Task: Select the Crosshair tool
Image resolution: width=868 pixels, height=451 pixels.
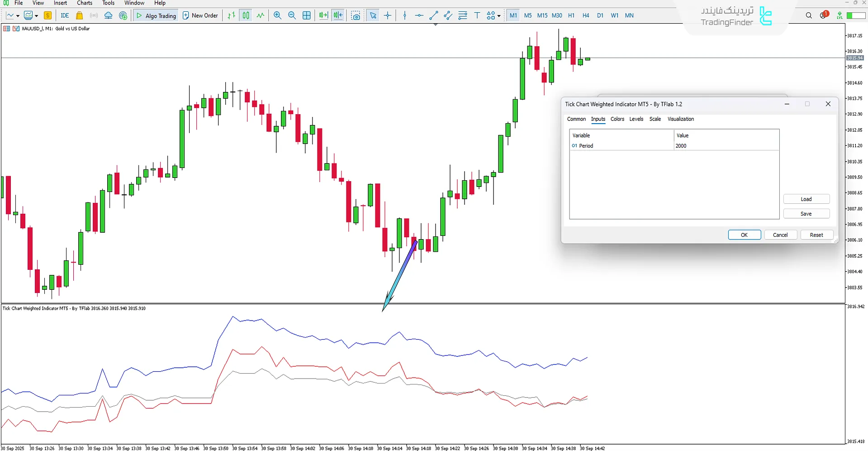Action: pos(387,15)
